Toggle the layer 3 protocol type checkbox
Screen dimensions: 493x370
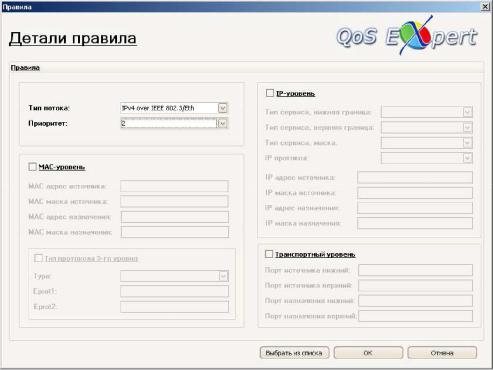tap(38, 258)
